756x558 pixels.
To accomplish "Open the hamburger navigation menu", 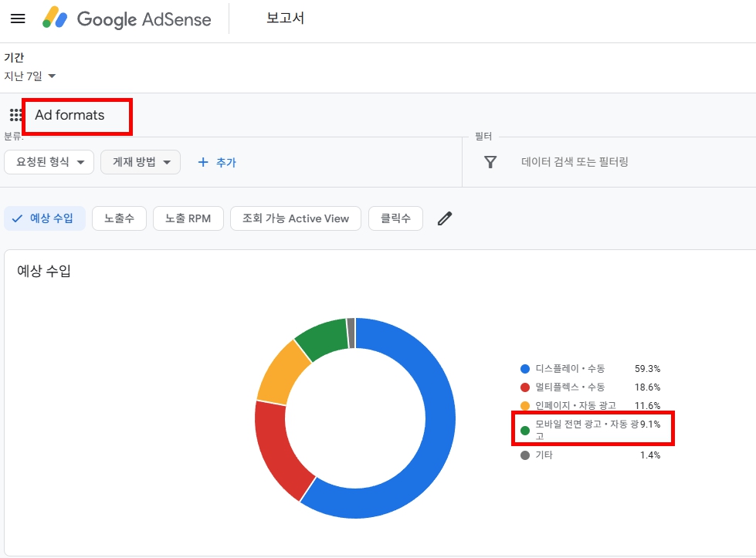I will pyautogui.click(x=18, y=19).
